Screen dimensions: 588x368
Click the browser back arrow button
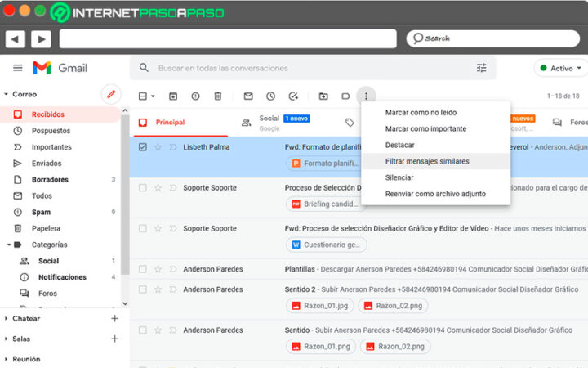16,39
